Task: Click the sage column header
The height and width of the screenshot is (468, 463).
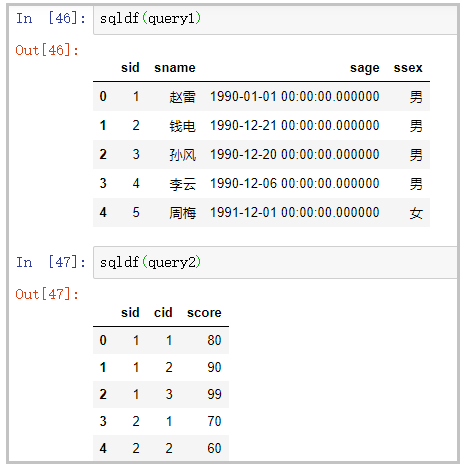Action: click(364, 68)
